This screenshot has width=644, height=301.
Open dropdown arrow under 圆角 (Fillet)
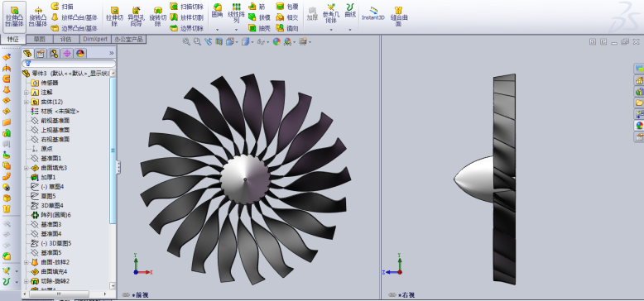click(217, 30)
